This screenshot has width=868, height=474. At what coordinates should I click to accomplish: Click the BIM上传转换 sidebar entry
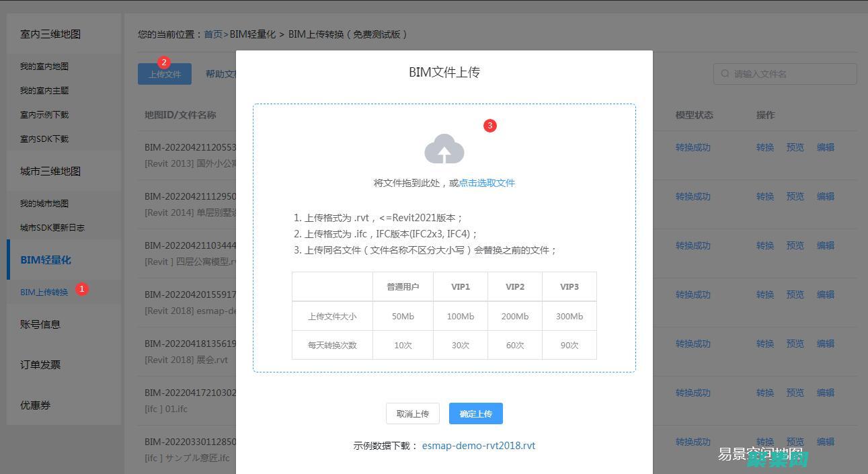(44, 292)
